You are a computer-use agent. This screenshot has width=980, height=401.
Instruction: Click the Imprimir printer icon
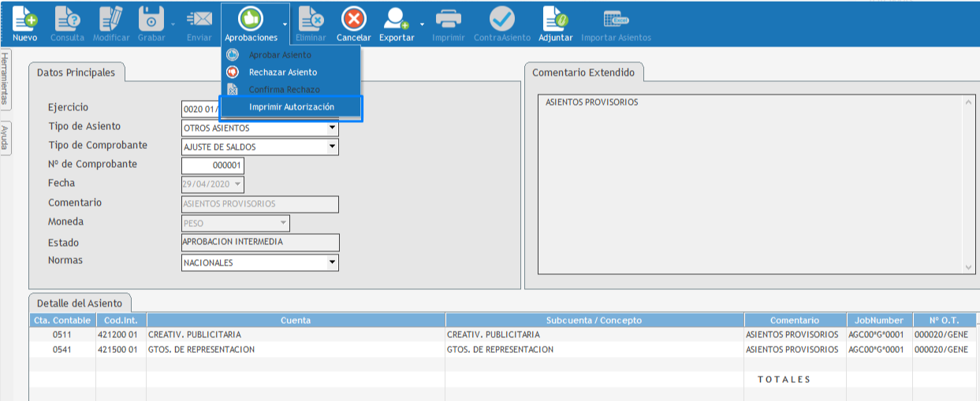448,19
